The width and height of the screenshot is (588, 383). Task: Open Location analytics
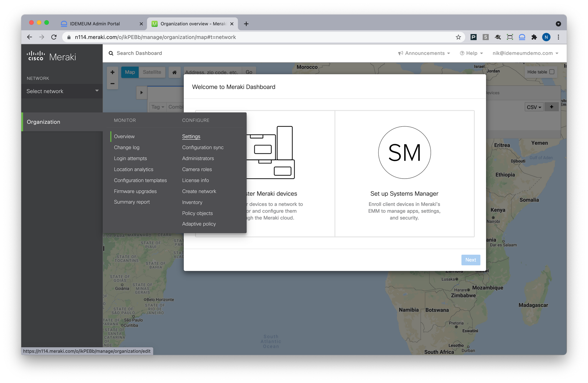click(x=133, y=169)
